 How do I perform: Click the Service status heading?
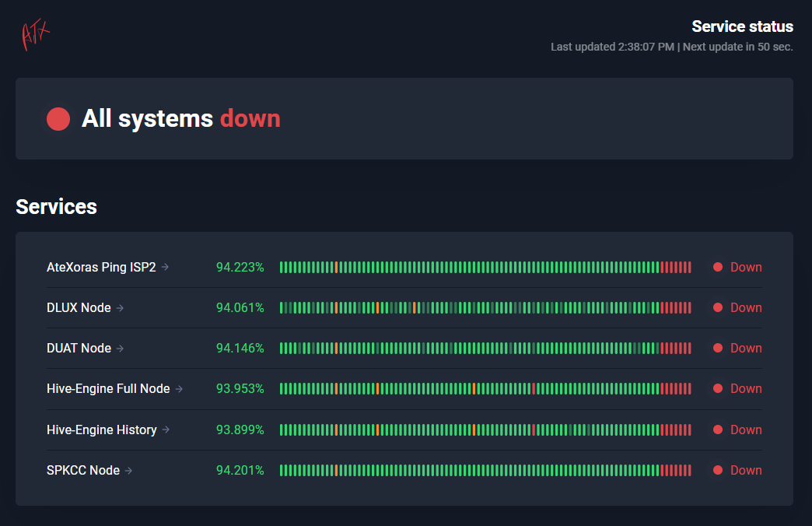(742, 26)
